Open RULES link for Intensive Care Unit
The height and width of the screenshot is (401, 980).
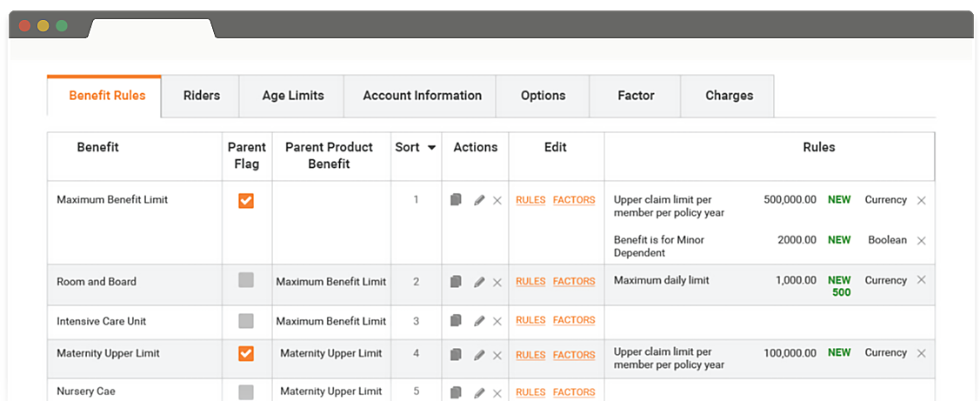[530, 320]
